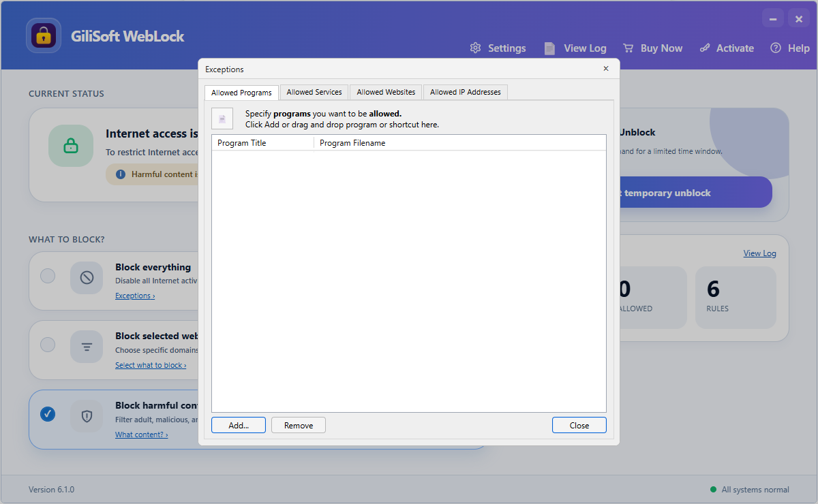Click the All systems normal status text
This screenshot has height=504, width=818.
click(755, 490)
